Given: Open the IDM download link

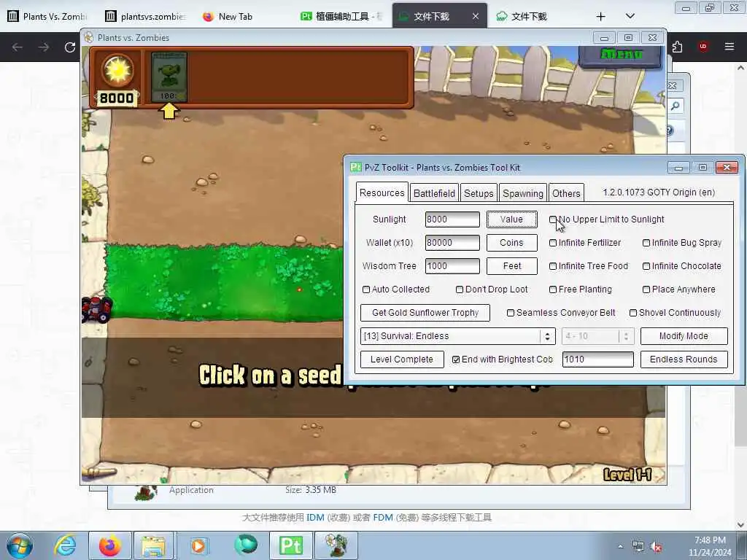Looking at the screenshot, I should coord(315,518).
